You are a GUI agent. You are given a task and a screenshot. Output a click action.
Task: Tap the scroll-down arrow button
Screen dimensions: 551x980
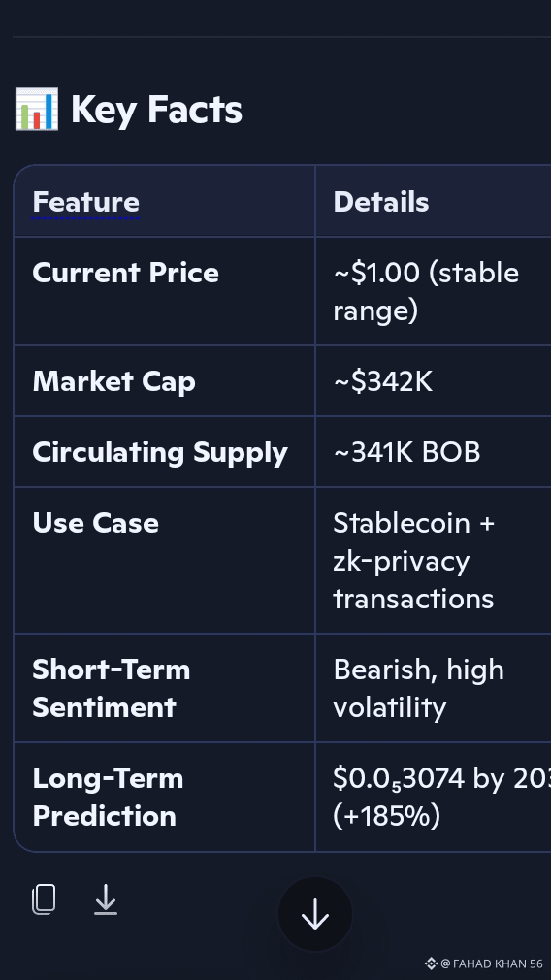(315, 914)
